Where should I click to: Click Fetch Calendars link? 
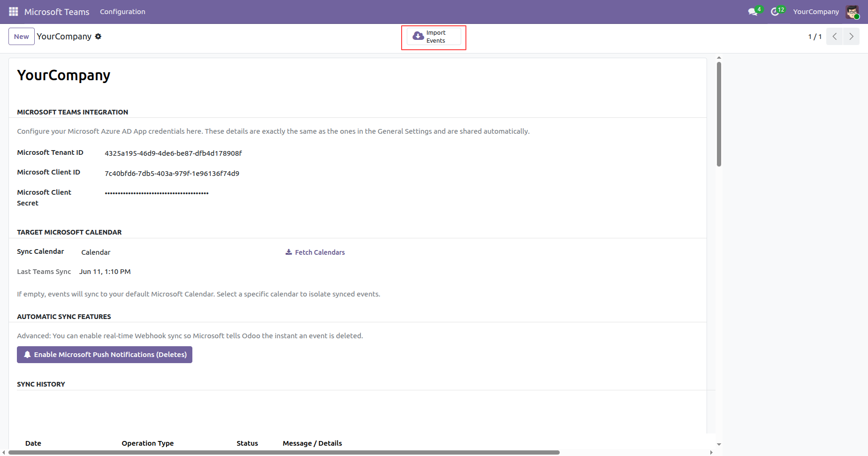pos(315,252)
